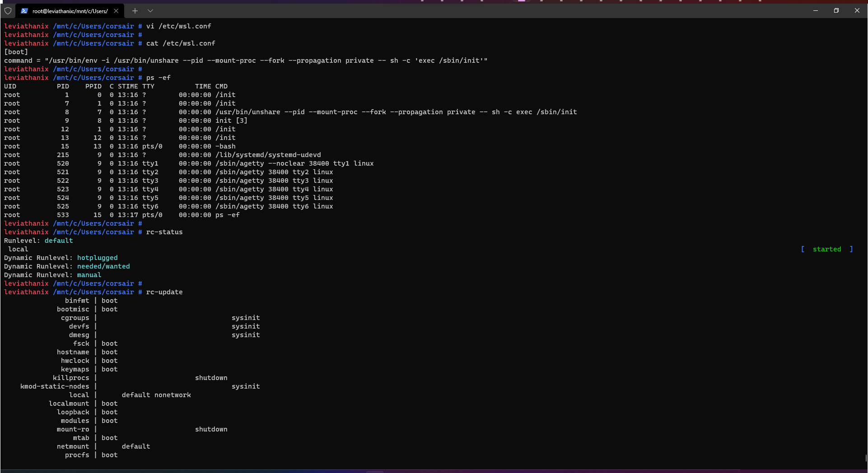The image size is (868, 473).
Task: Select the Runlevel: default text
Action: tap(38, 241)
